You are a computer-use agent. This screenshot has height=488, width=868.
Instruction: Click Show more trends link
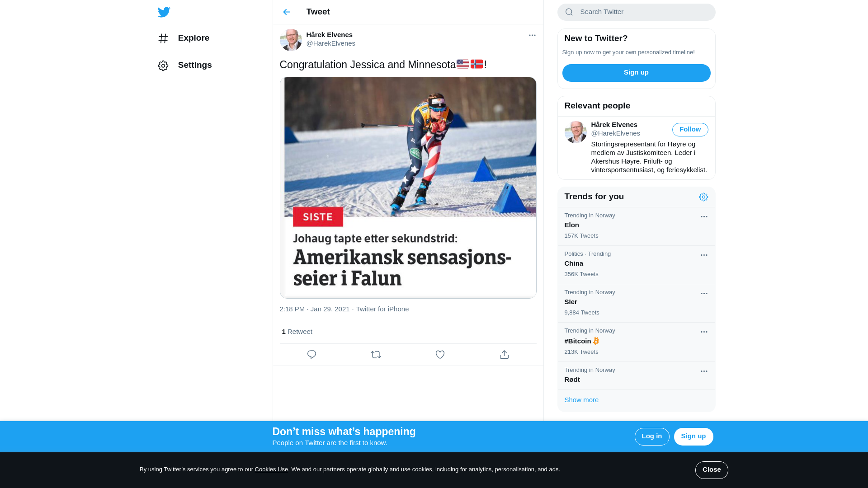[581, 400]
